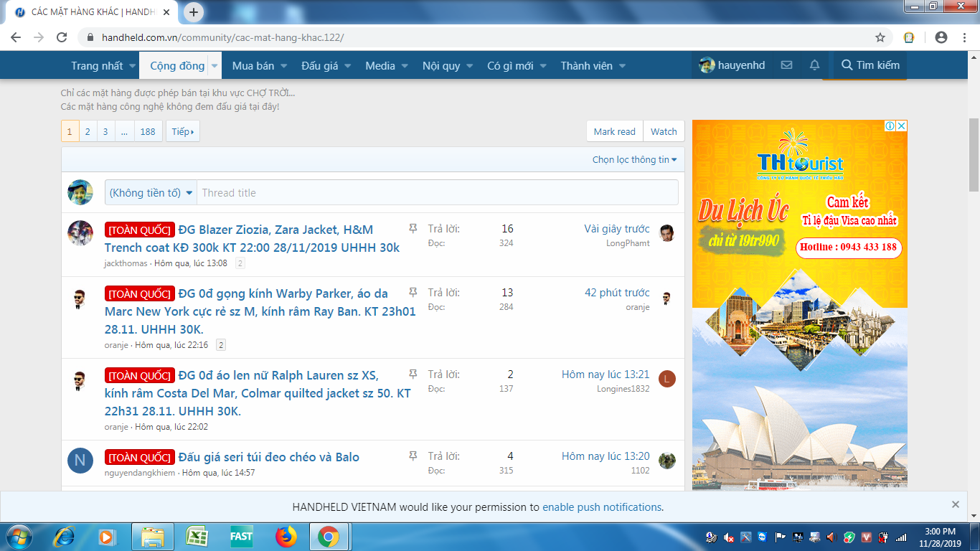Dismiss the push notification banner
The height and width of the screenshot is (551, 980).
pos(955,504)
